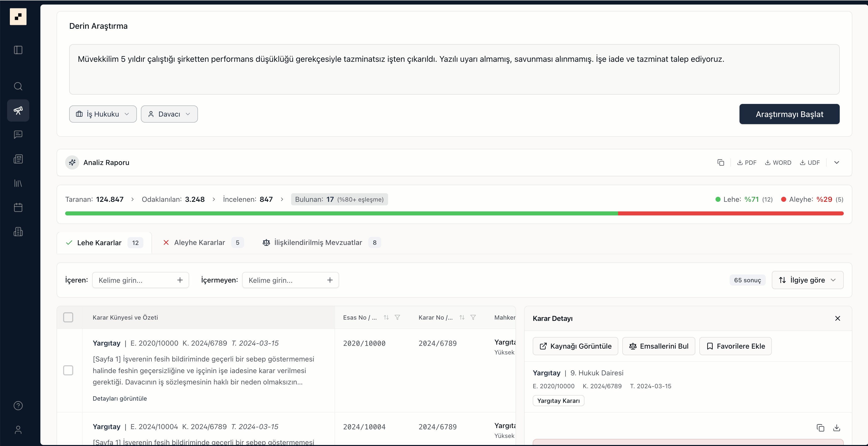Screen dimensions: 868x446
Task: Open the Davacı role dropdown
Action: 169,114
